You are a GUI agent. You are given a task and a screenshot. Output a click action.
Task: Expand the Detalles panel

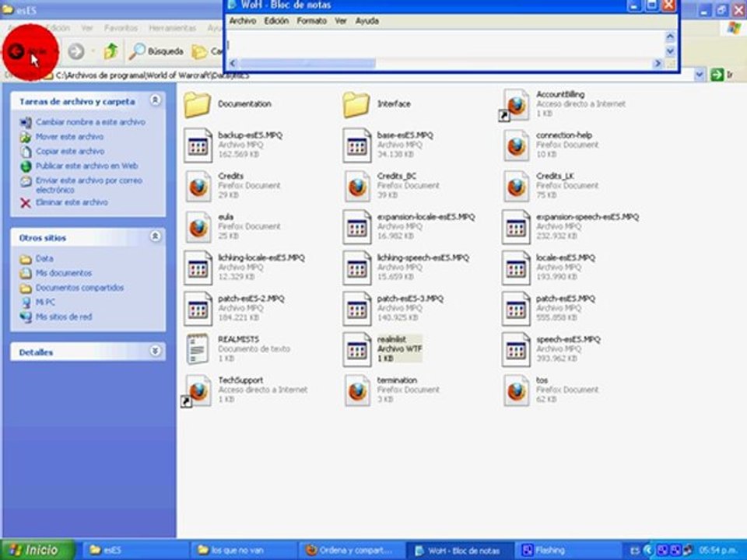tap(156, 351)
